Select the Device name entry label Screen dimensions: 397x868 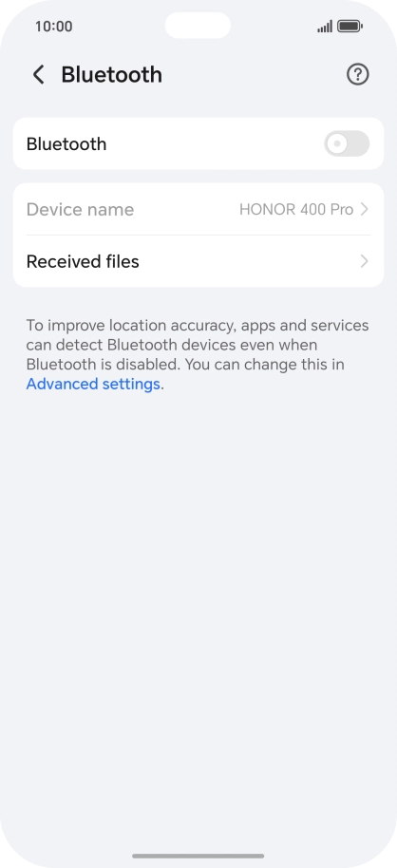coord(81,209)
